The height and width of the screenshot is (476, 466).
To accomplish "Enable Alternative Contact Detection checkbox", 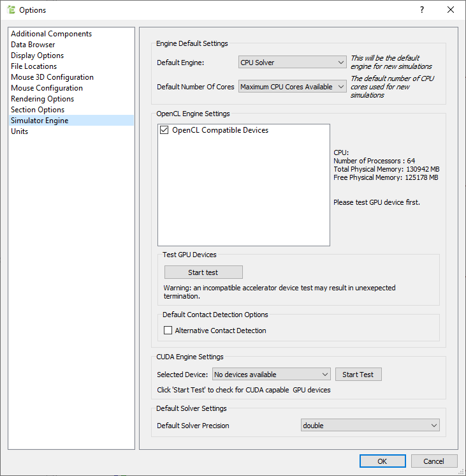I will (168, 331).
